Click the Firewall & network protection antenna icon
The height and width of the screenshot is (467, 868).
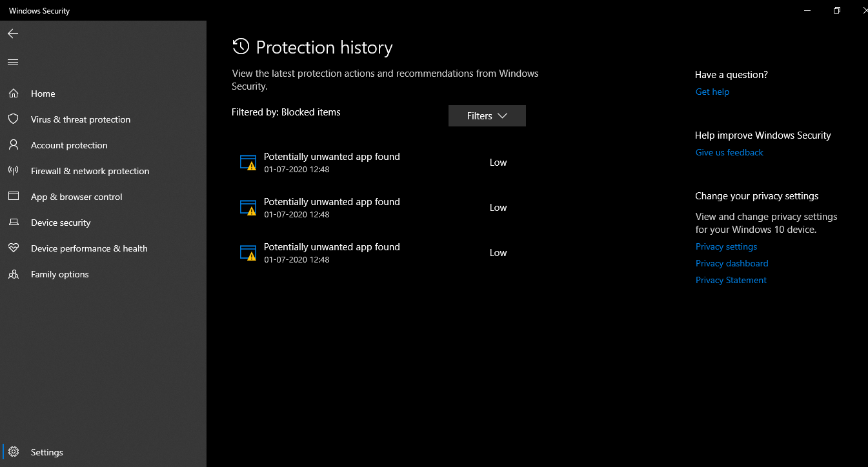[13, 171]
